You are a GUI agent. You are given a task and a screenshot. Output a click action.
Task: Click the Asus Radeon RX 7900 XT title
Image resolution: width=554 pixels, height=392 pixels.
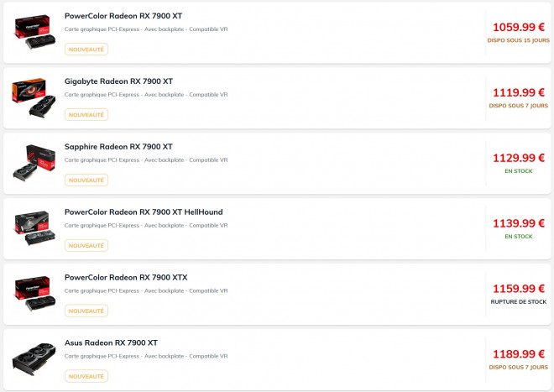pos(111,343)
